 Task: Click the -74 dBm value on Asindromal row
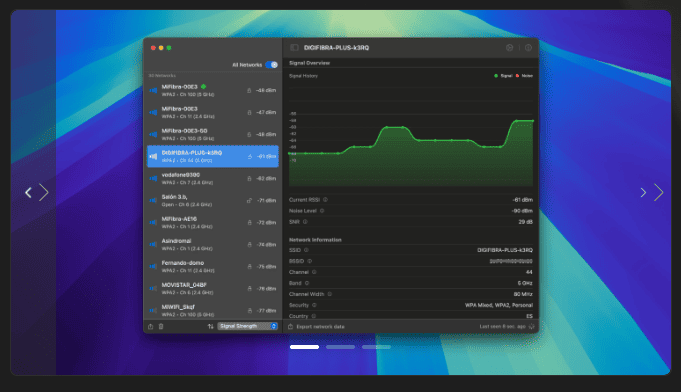(x=266, y=245)
